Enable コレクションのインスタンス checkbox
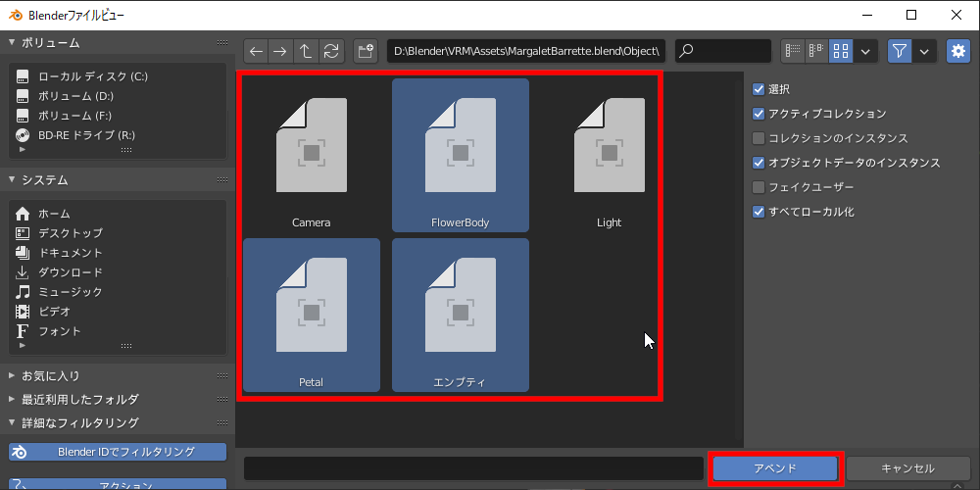The width and height of the screenshot is (980, 490). 759,138
